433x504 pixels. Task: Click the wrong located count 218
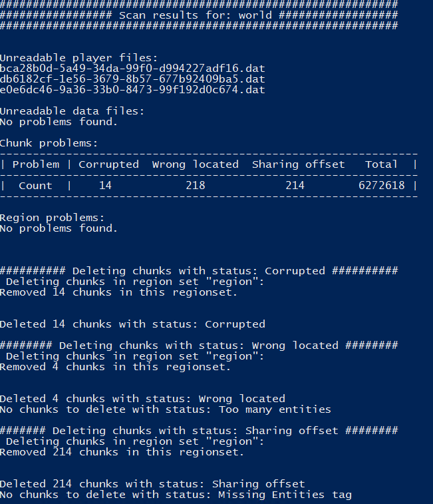point(195,186)
